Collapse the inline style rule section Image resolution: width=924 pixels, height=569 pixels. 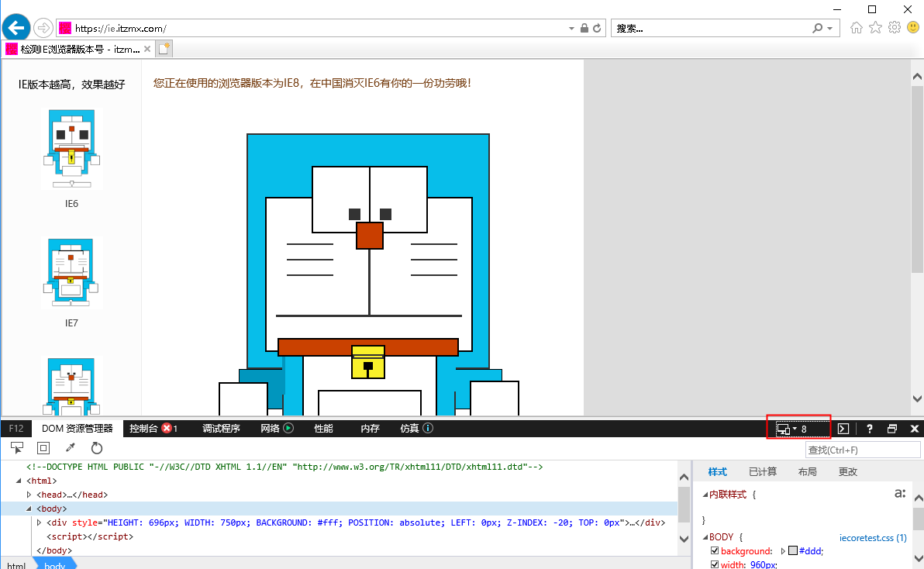[705, 495]
